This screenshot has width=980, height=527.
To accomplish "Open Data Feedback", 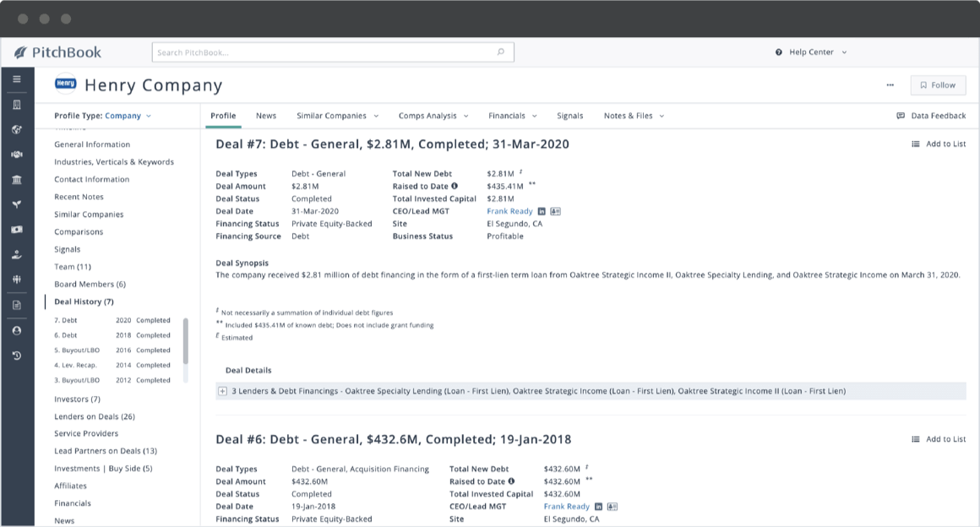I will pyautogui.click(x=931, y=116).
